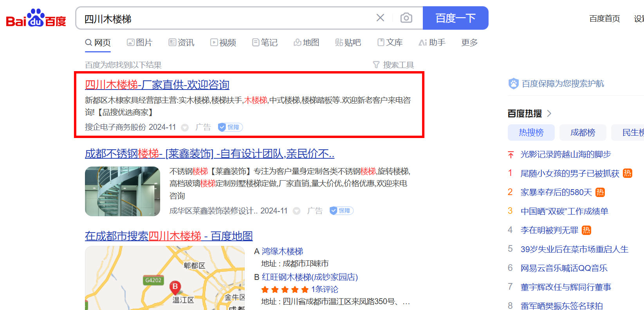Click the Baidu logo

pyautogui.click(x=36, y=18)
